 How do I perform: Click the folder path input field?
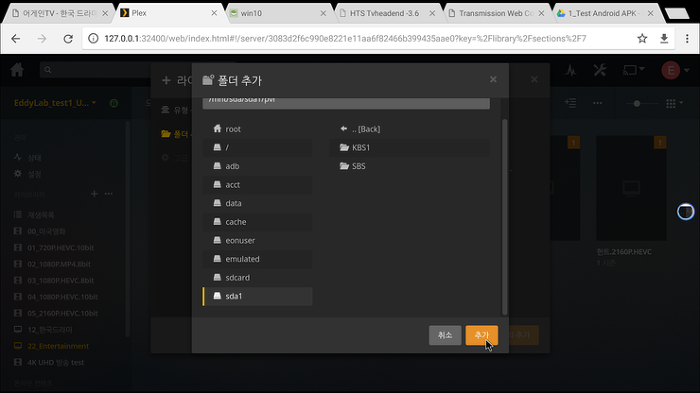346,103
